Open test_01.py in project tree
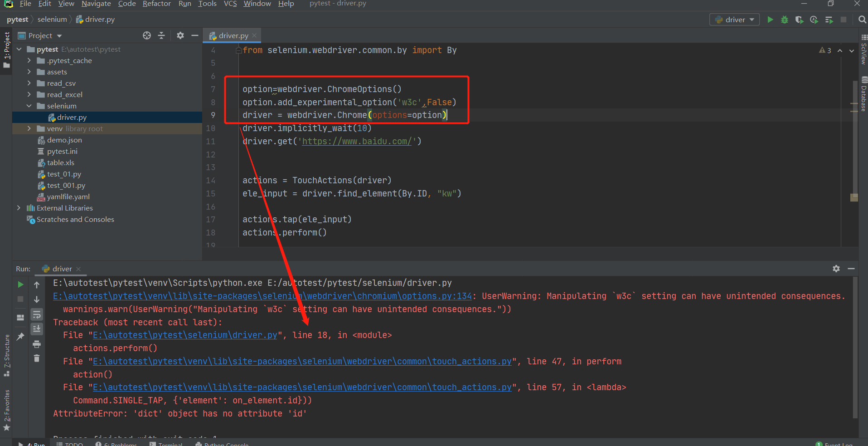 (64, 174)
